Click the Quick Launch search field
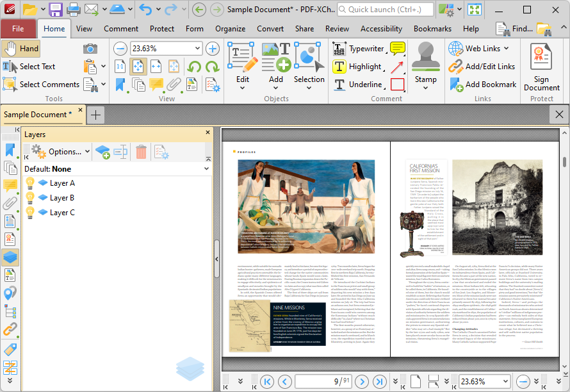The image size is (570, 392). click(x=386, y=10)
